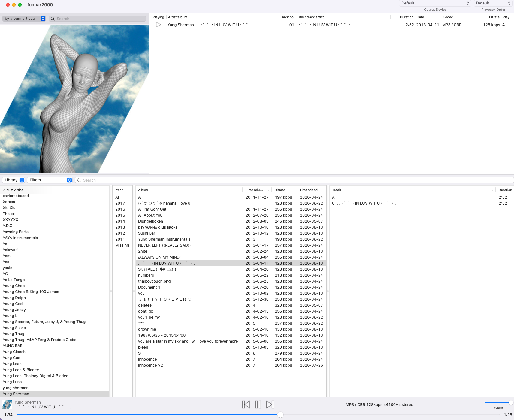Pause the current playback

pyautogui.click(x=258, y=404)
